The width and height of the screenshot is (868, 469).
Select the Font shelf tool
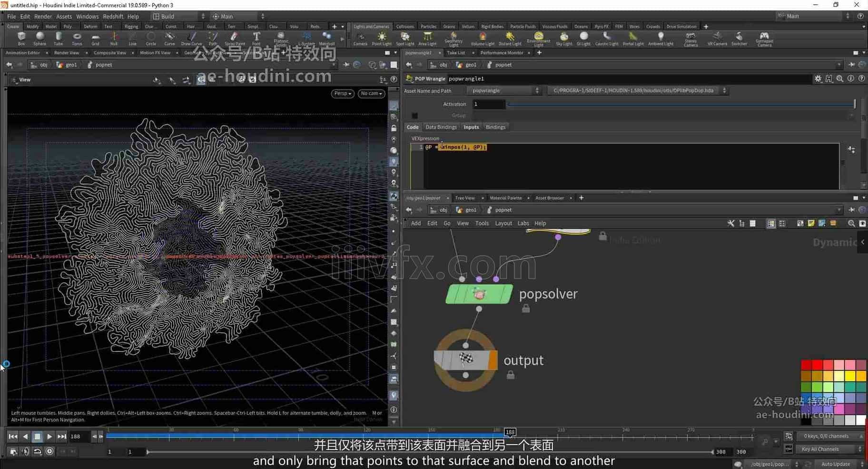tap(256, 39)
